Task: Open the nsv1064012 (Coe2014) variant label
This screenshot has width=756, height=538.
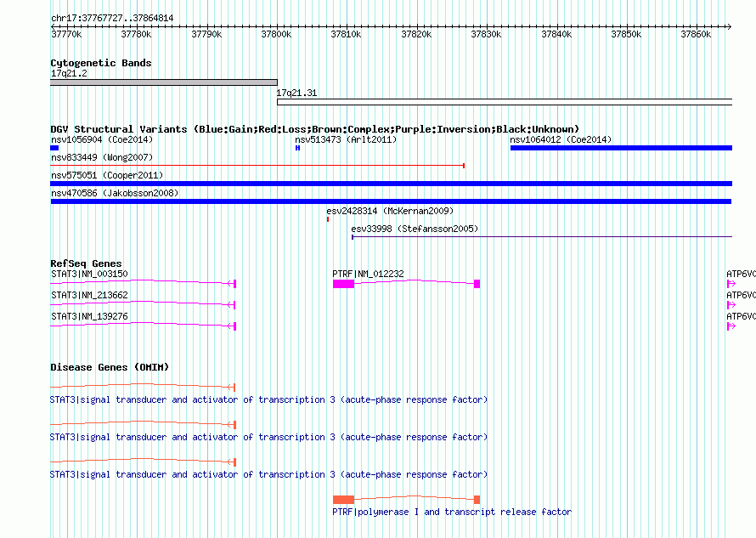Action: tap(561, 139)
